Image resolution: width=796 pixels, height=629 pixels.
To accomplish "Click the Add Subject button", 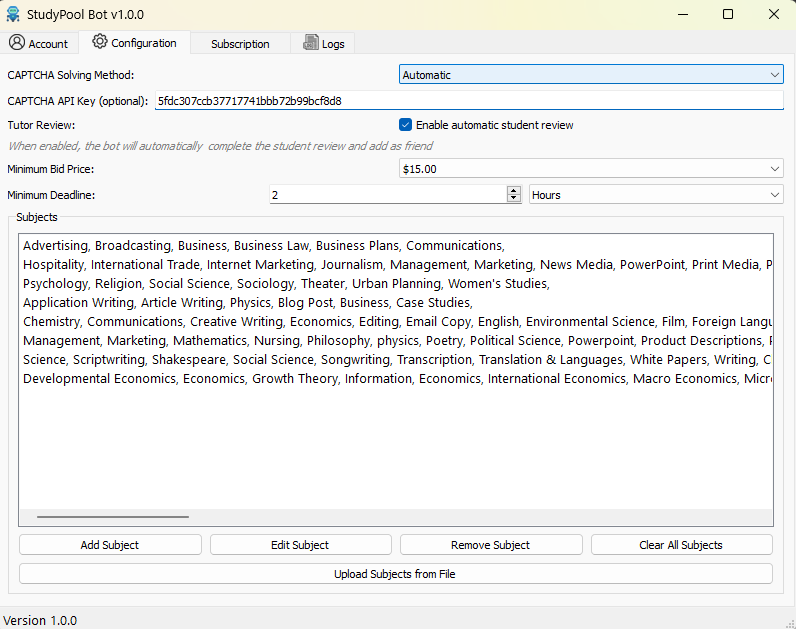I will (110, 545).
